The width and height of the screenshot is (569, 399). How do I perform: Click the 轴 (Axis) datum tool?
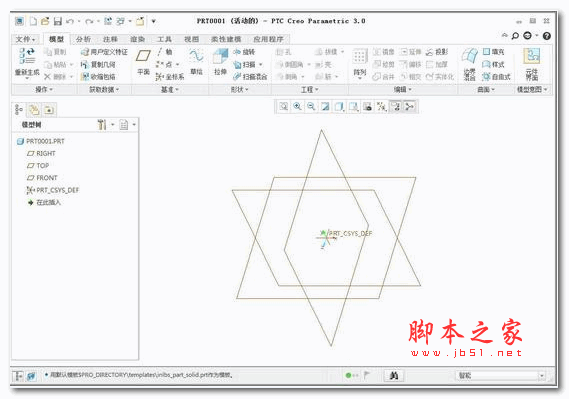(165, 52)
